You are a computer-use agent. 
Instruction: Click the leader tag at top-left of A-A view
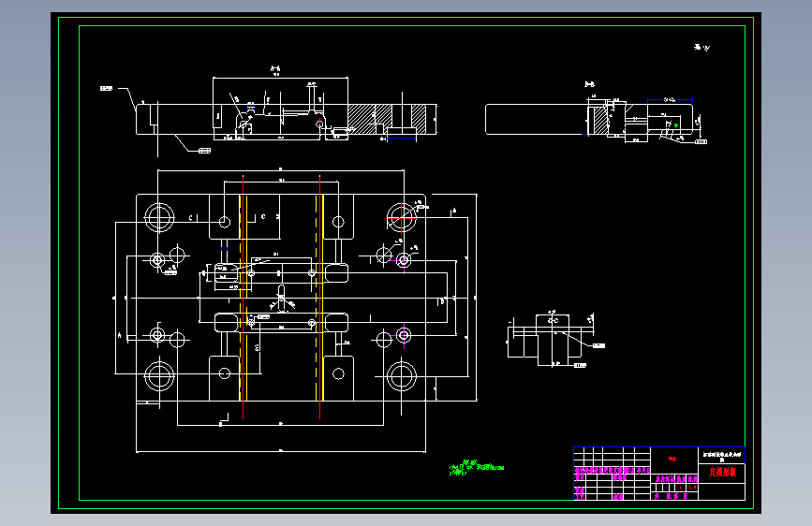(106, 89)
